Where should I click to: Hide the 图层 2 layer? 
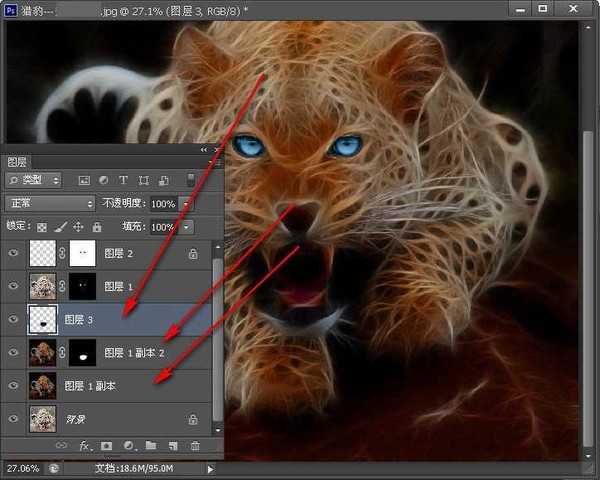tap(13, 255)
